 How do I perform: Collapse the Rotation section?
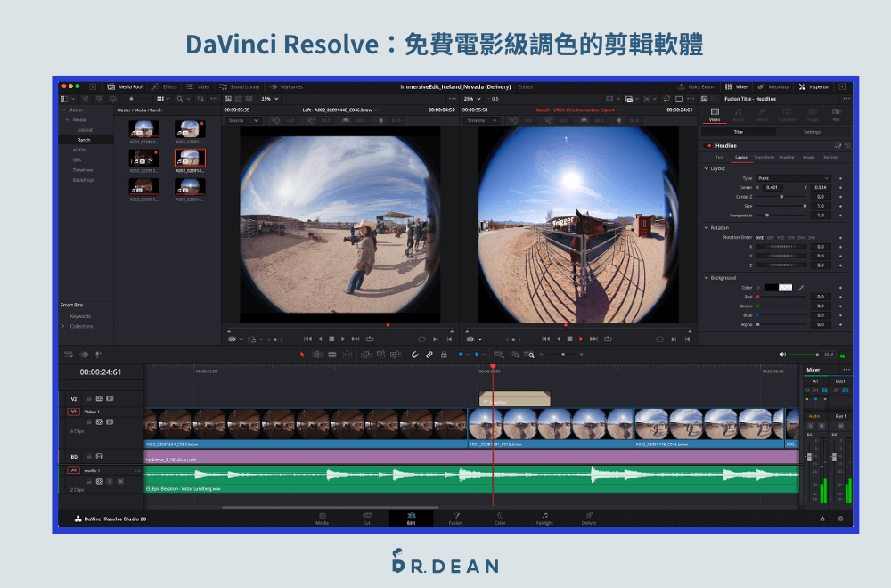tap(707, 228)
